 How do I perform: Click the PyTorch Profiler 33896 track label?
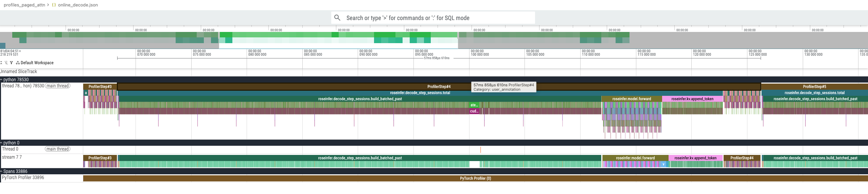(x=23, y=178)
